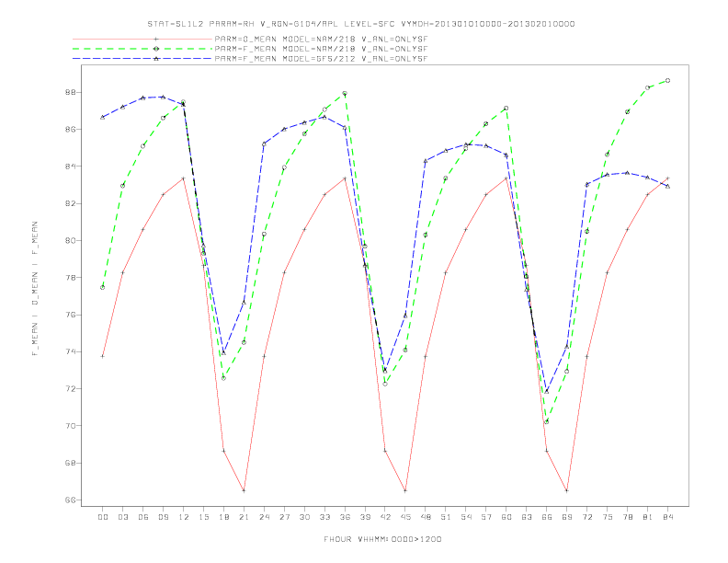Image resolution: width=728 pixels, height=563 pixels.
Task: Click y-axis tick label 82
Action: [x=71, y=203]
